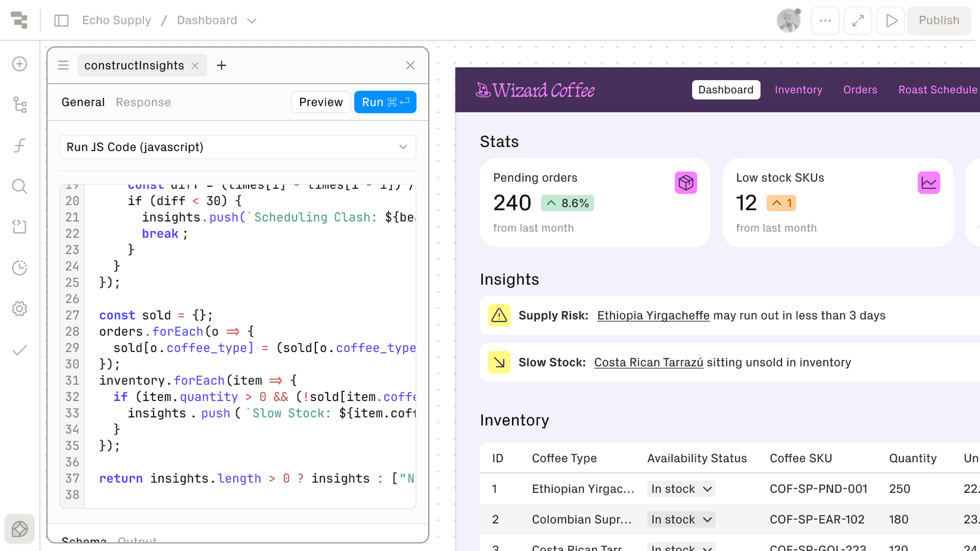Follow the Ethiopia Yirgacheffe link
Viewport: 980px width, 551px height.
tap(653, 315)
